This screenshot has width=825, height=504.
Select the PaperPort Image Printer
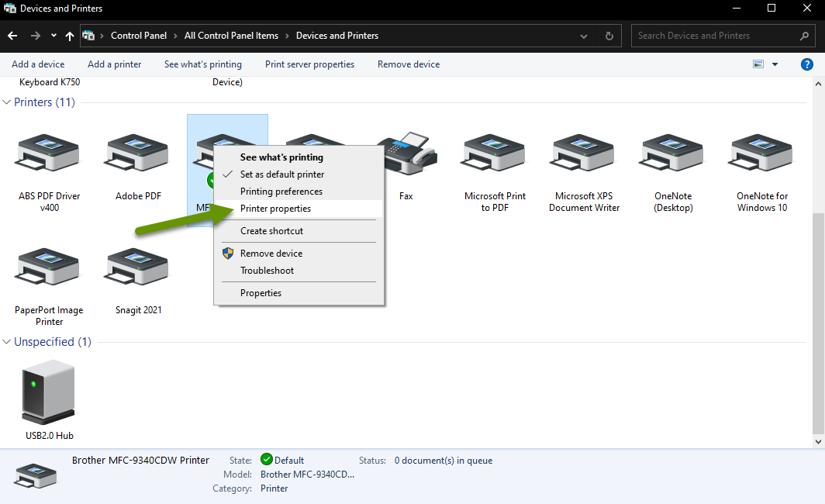point(47,268)
